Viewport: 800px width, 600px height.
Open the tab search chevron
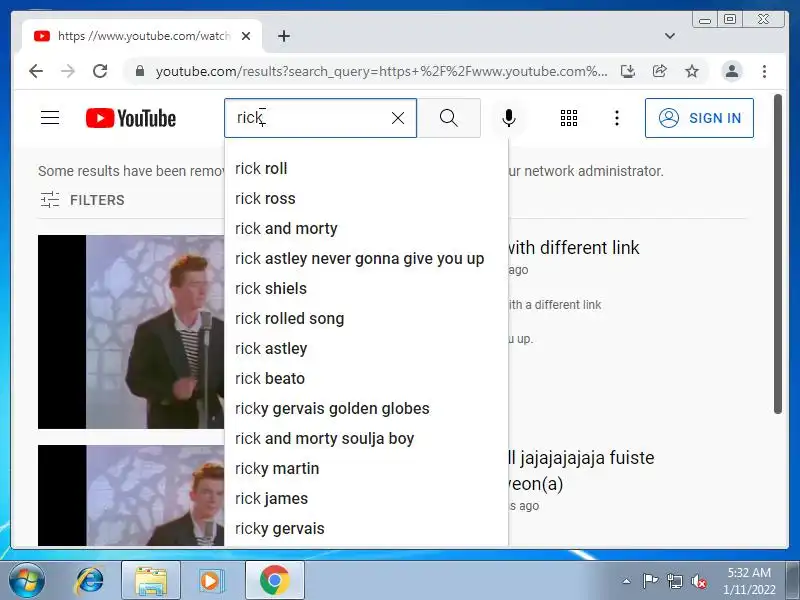pyautogui.click(x=670, y=36)
